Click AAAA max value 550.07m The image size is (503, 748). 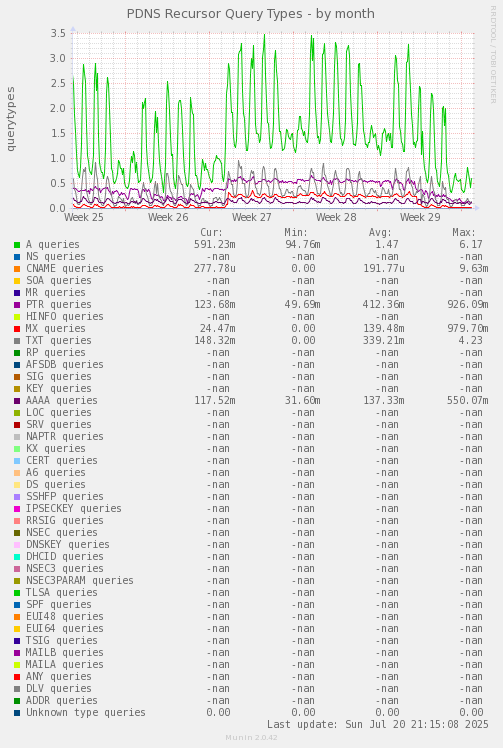point(468,401)
